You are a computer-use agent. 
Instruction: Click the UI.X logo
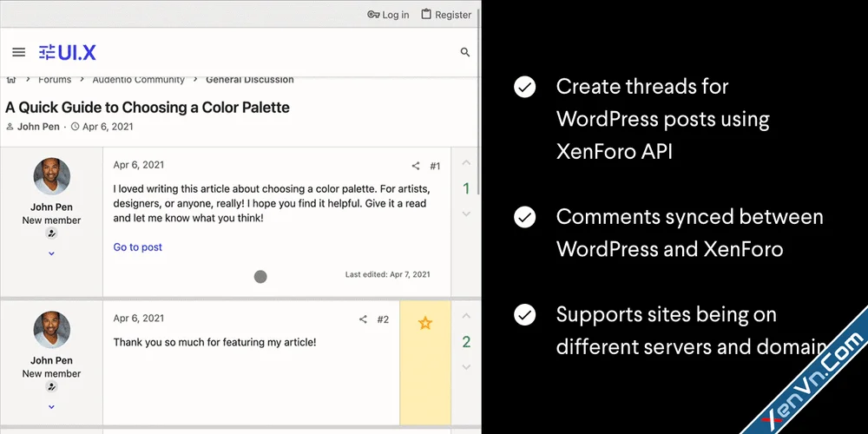point(68,53)
